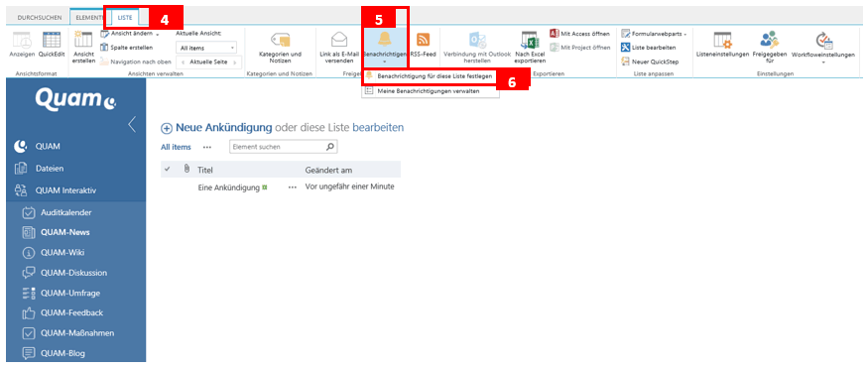868x369 pixels.
Task: Switch to the LISTE ribbon tab
Action: click(125, 18)
